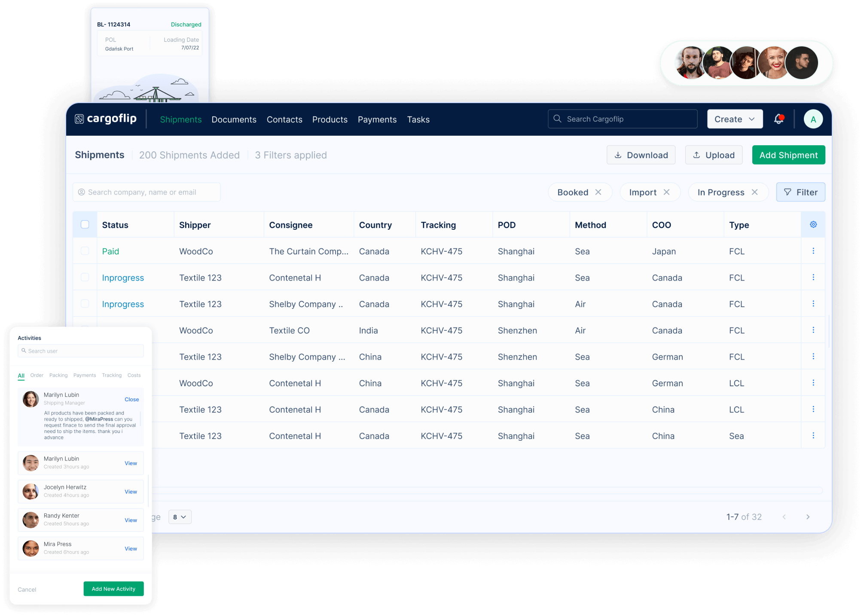Open the rows-per-page dropdown showing 8
Image resolution: width=867 pixels, height=616 pixels.
click(x=180, y=517)
